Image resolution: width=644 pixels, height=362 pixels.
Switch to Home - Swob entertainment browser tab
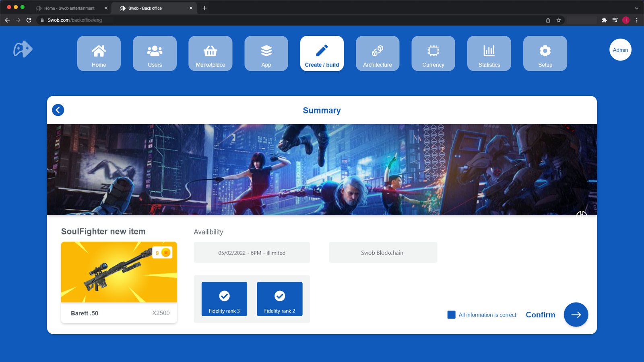point(69,8)
